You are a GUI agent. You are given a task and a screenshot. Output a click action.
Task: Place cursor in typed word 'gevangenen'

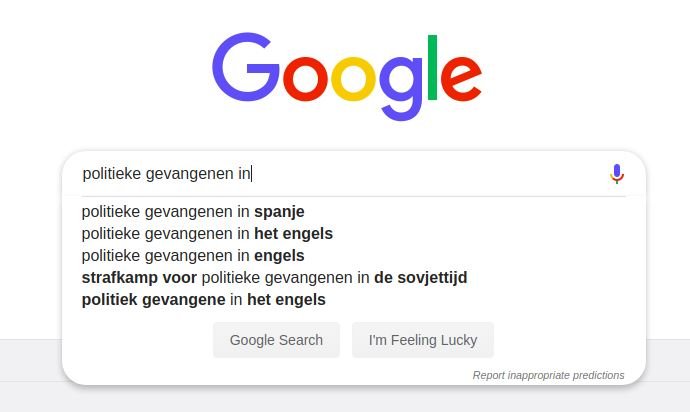coord(190,174)
